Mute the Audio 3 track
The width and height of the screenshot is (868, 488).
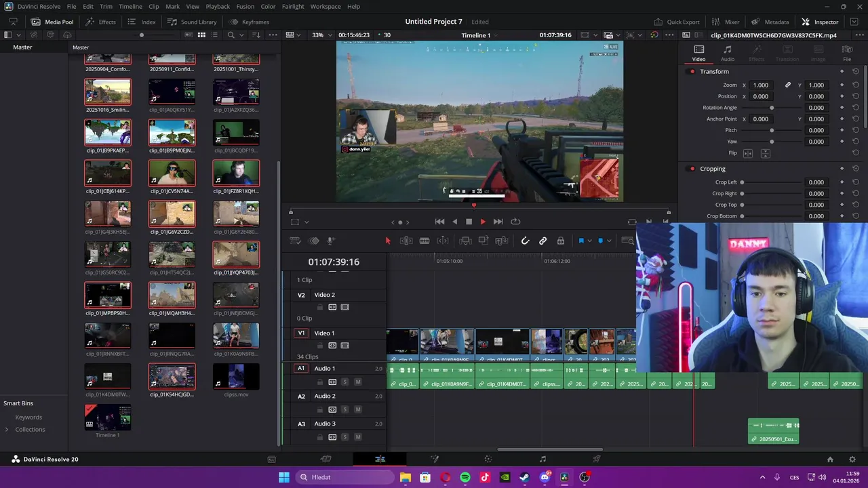[x=358, y=437]
